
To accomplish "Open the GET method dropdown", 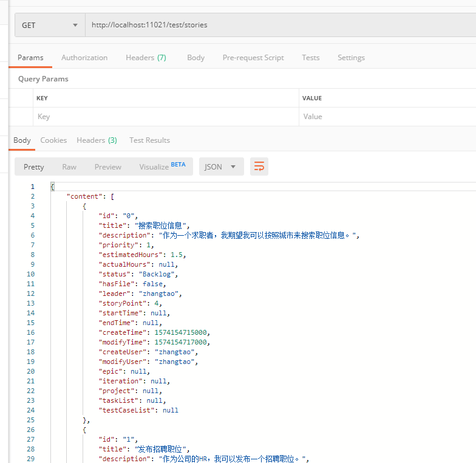I will 50,26.
